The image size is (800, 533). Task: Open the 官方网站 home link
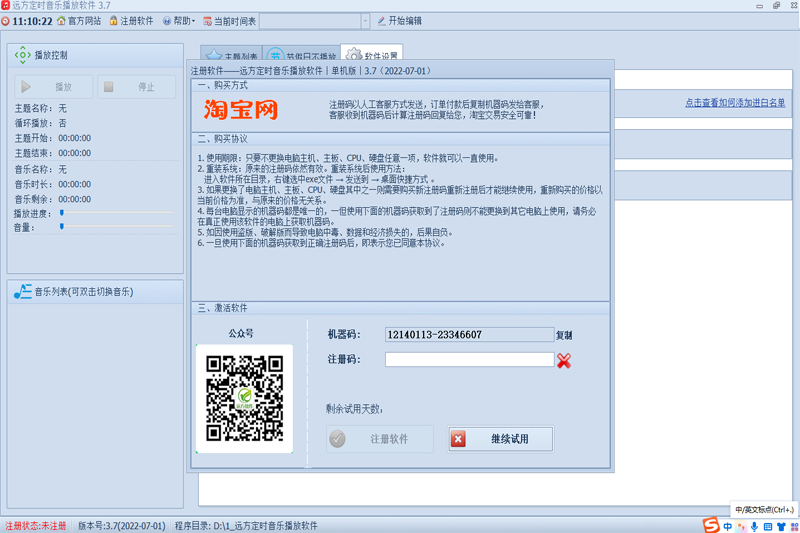[79, 21]
